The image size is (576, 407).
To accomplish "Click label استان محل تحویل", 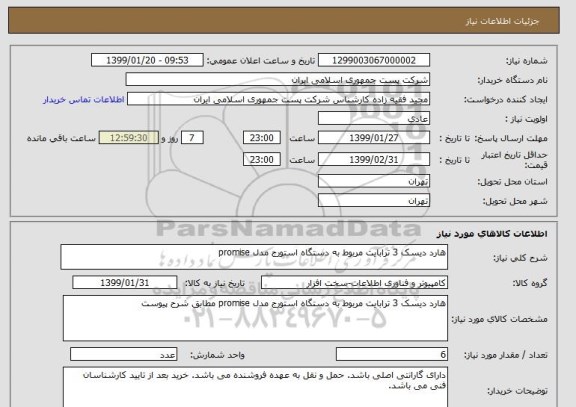I will click(512, 182).
